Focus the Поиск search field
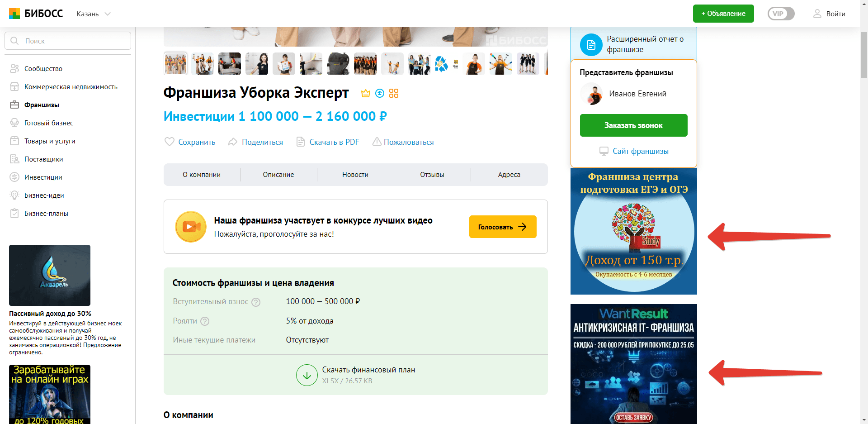868x424 pixels. pyautogui.click(x=68, y=41)
